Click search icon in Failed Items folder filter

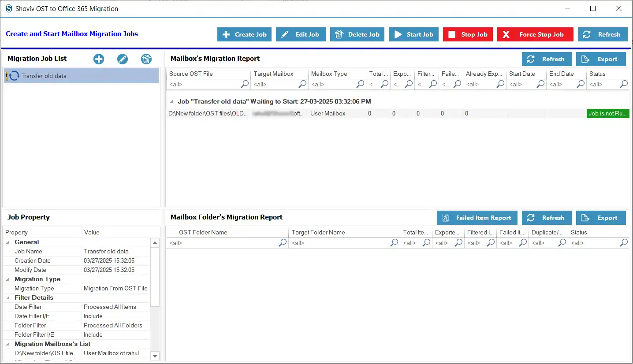click(523, 243)
